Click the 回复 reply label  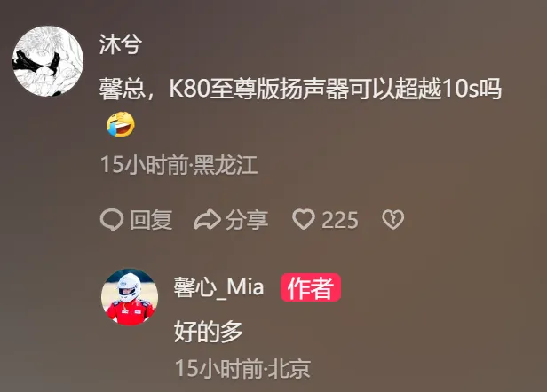click(151, 220)
